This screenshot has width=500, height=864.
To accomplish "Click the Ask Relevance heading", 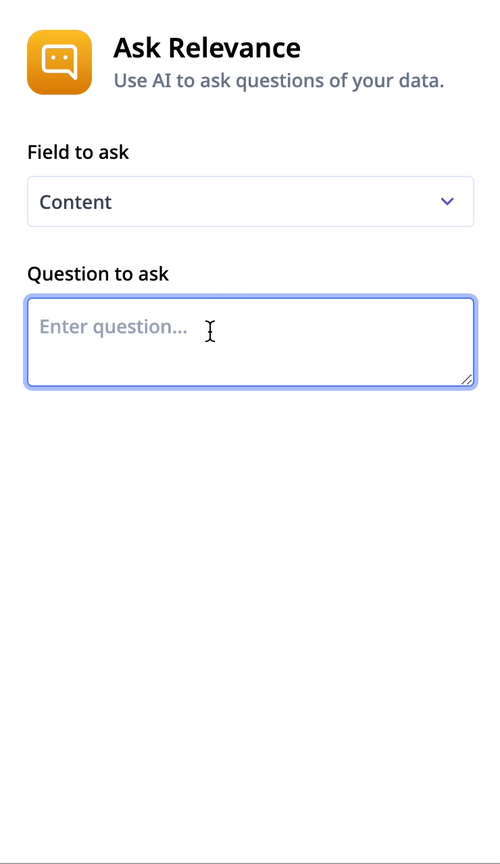I will pyautogui.click(x=207, y=48).
